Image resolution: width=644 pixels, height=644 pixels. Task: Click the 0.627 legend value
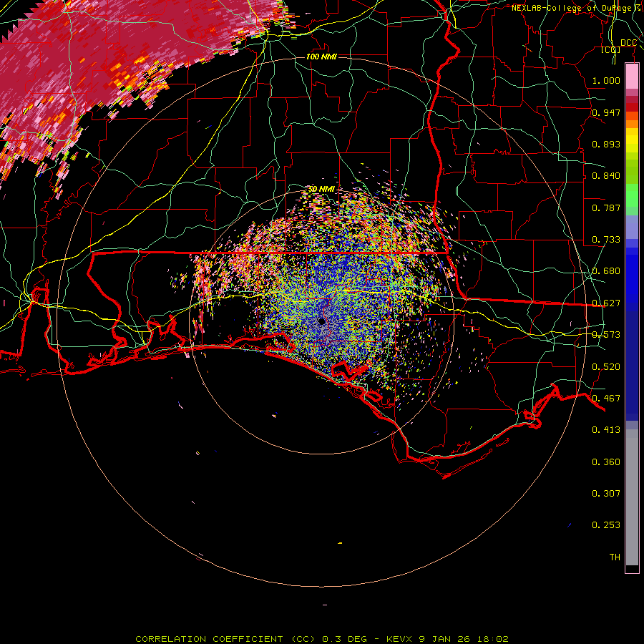pyautogui.click(x=606, y=303)
